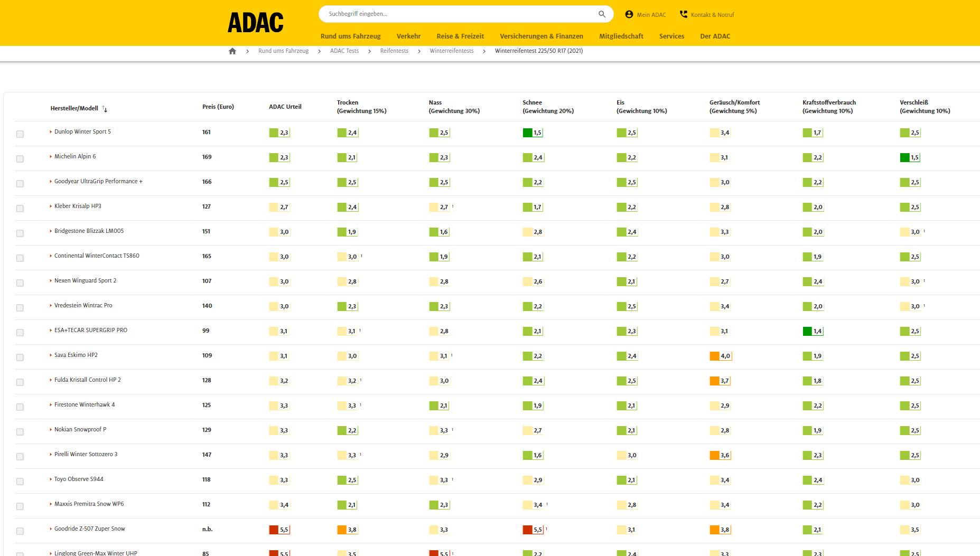Click the n.b. price for Goodride Z-507
Viewport: 980px width, 556px height.
(208, 530)
